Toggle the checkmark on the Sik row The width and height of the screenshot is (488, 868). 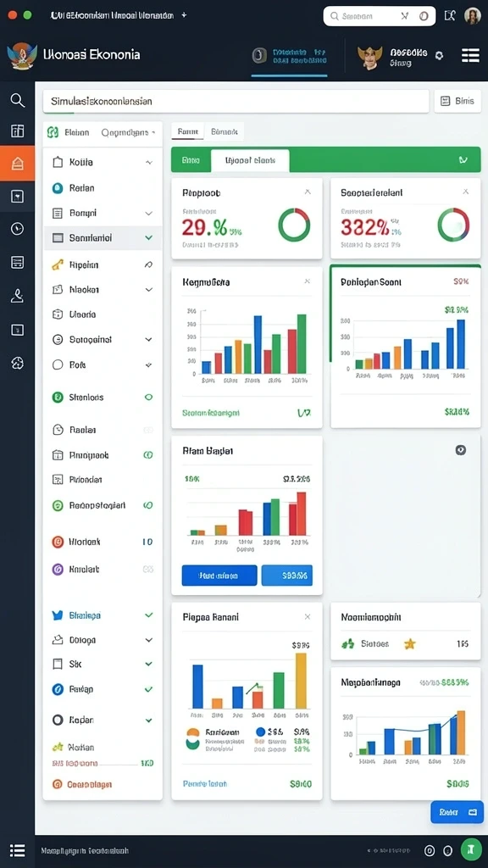point(148,664)
